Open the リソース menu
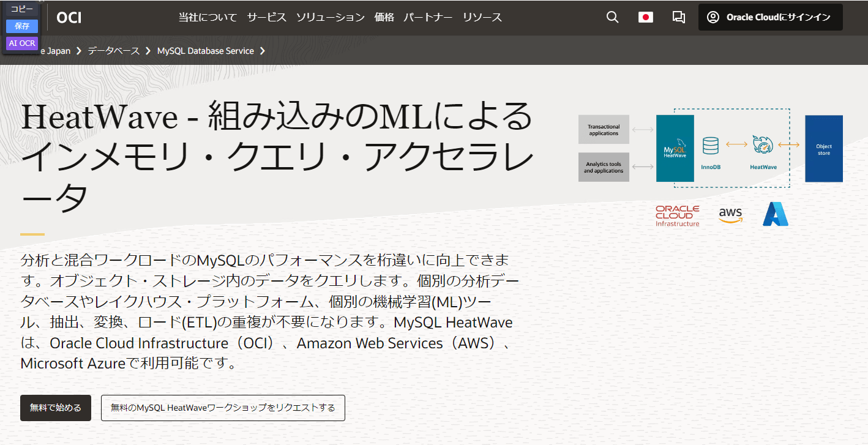This screenshot has width=868, height=445. [x=482, y=17]
